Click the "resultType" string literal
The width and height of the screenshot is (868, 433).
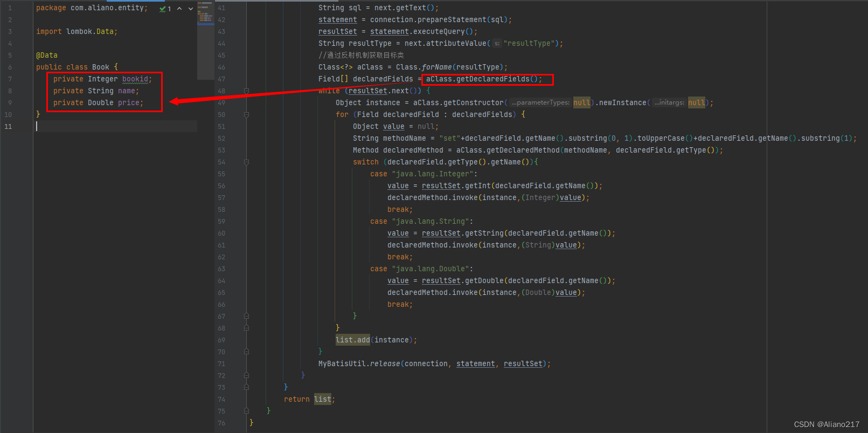(530, 43)
